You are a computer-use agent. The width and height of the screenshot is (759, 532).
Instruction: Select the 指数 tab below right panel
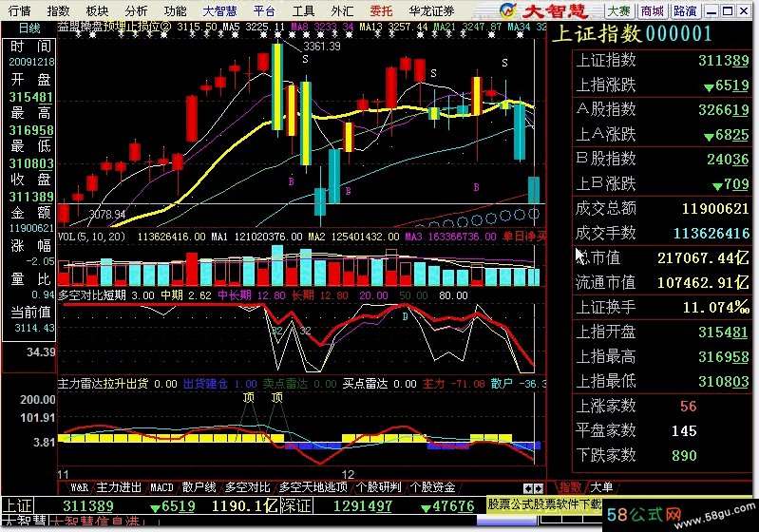(x=570, y=487)
